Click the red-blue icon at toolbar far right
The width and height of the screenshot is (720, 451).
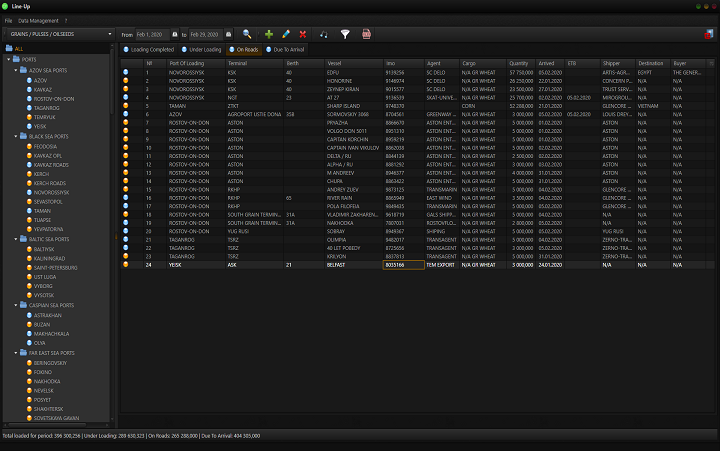coord(709,34)
